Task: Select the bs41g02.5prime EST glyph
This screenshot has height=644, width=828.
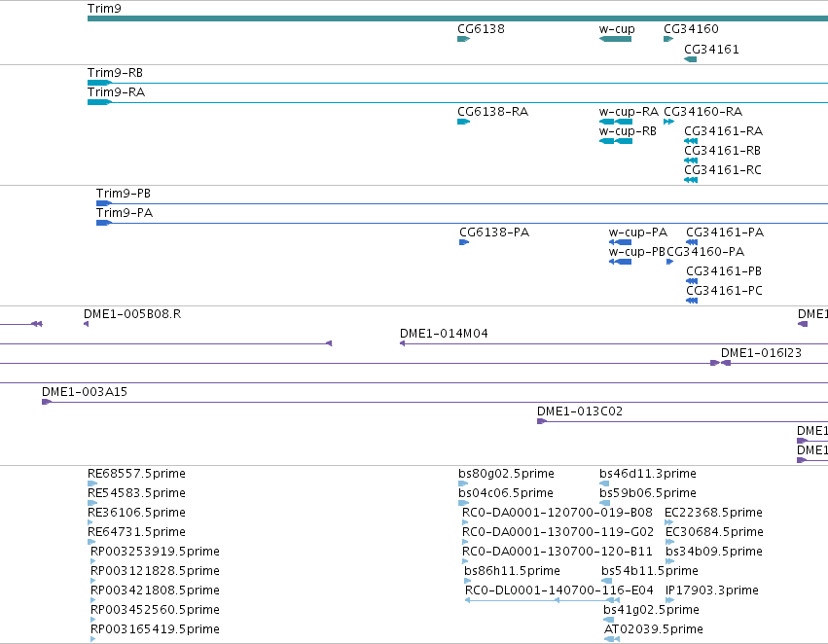Action: click(609, 621)
